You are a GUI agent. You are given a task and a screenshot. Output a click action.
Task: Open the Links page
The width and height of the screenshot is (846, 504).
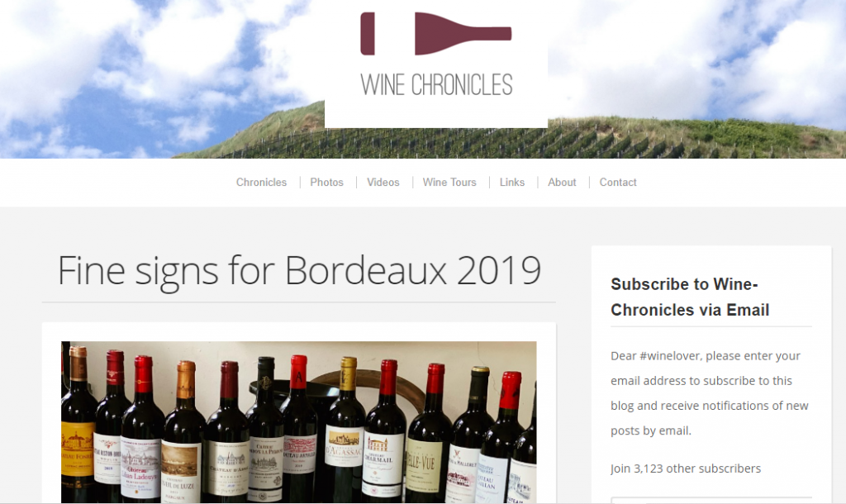click(512, 183)
